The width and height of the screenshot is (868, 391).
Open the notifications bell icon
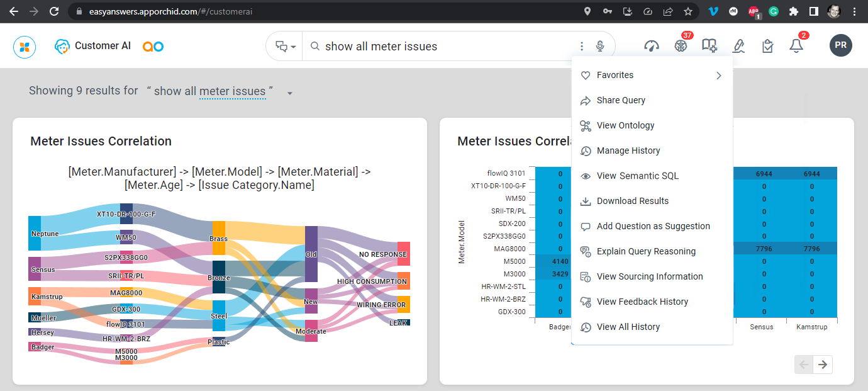click(x=796, y=46)
